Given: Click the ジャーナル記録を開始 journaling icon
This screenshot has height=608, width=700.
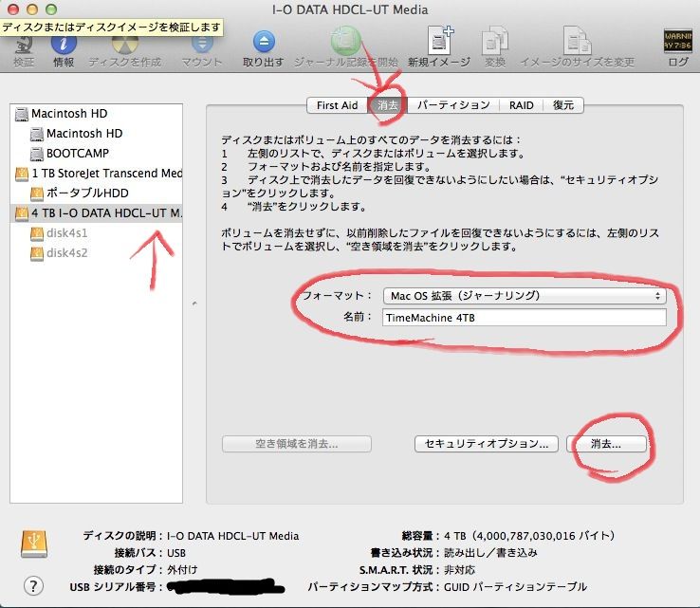Looking at the screenshot, I should click(x=345, y=41).
